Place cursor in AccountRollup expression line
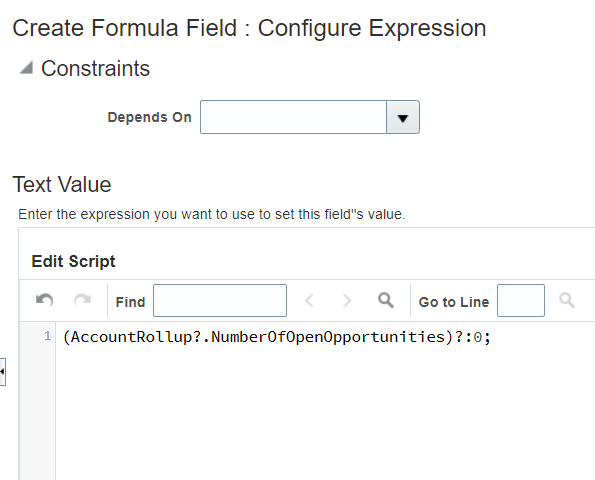 [x=276, y=337]
